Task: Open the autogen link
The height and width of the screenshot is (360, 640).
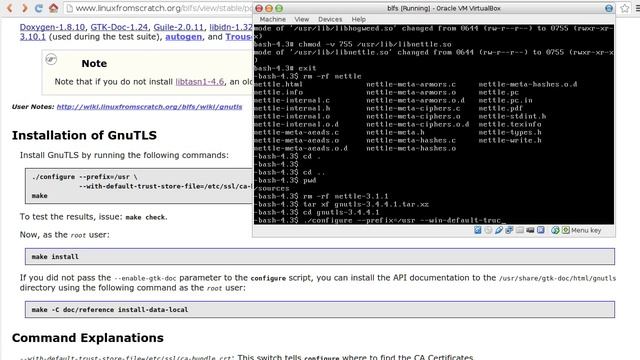Action: pos(183,37)
